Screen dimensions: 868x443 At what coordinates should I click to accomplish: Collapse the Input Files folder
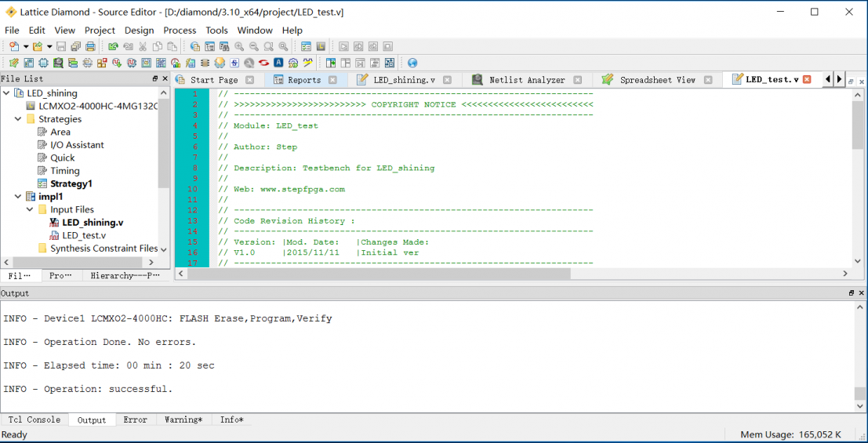tap(30, 209)
